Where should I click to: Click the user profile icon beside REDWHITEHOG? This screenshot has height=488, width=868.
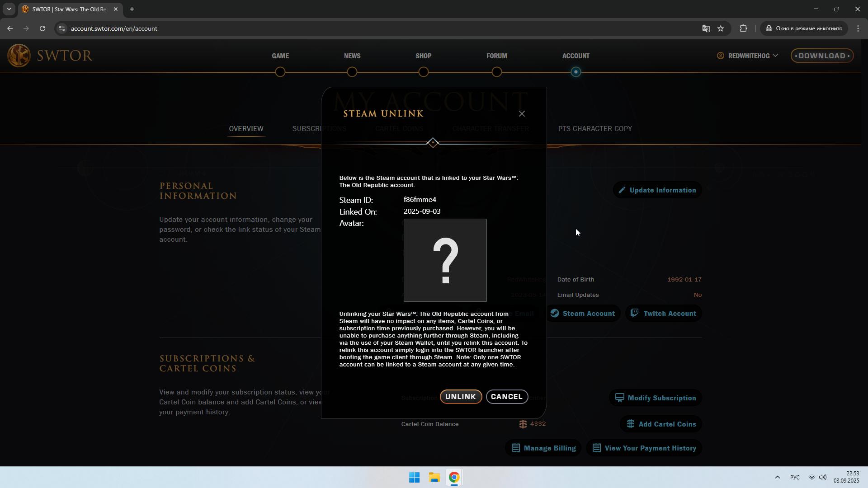pyautogui.click(x=721, y=56)
